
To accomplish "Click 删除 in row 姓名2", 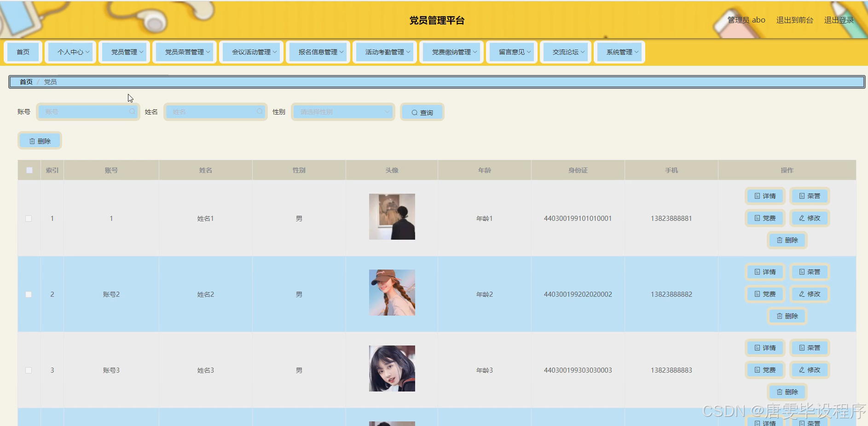I will 787,316.
